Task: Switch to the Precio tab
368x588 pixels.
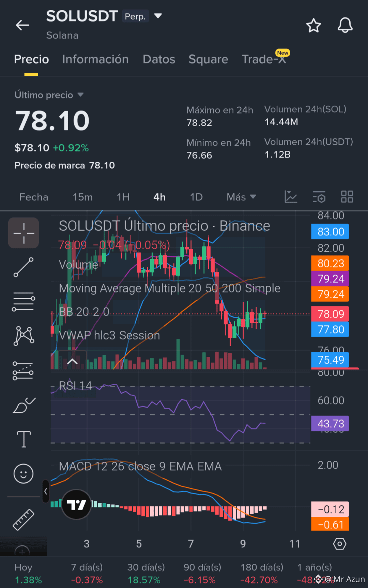Action: [31, 59]
